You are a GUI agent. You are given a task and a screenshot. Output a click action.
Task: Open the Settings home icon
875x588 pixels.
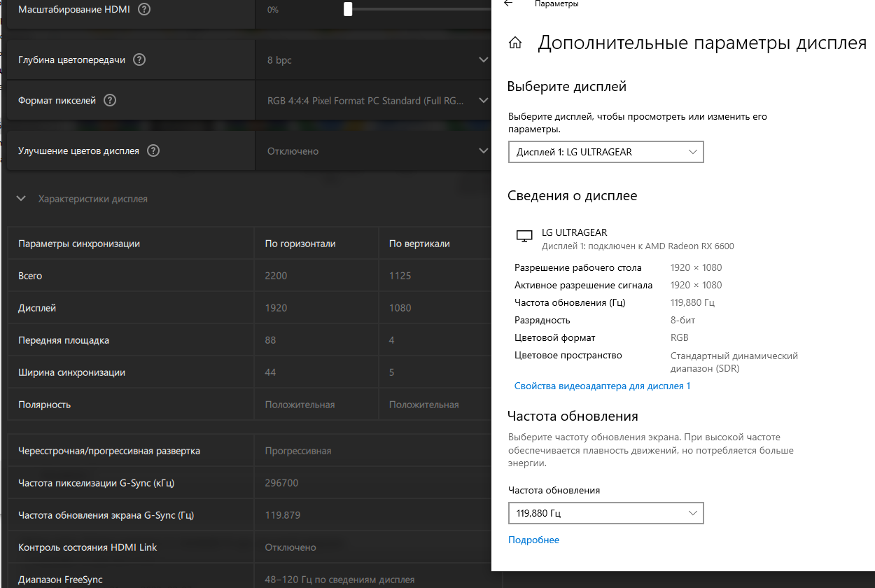[515, 43]
